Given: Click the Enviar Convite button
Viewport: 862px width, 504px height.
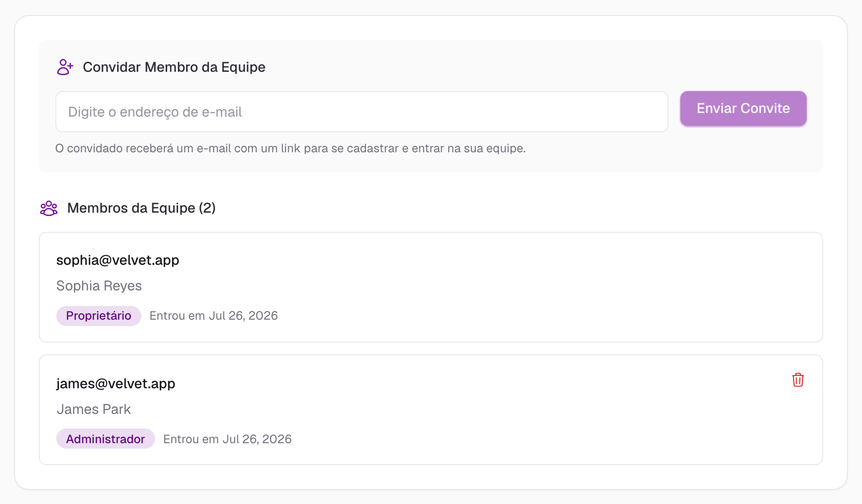Looking at the screenshot, I should (x=743, y=108).
